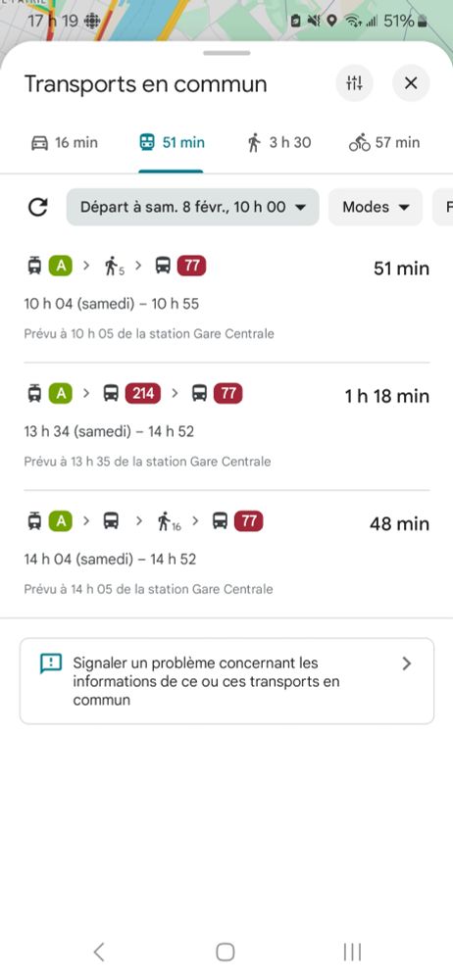Switch to walking 3 h 30 tab
Viewport: 453px width, 980px height.
click(x=279, y=142)
